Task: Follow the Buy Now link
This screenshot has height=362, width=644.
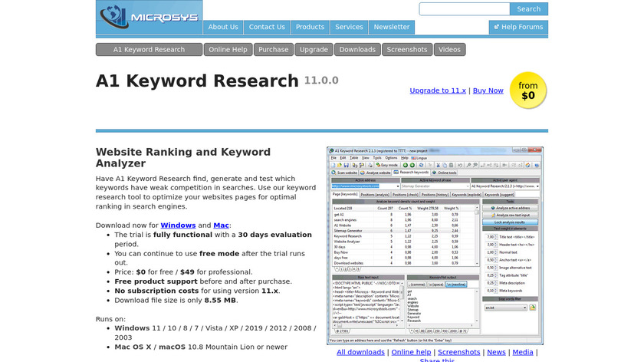Action: coord(488,90)
